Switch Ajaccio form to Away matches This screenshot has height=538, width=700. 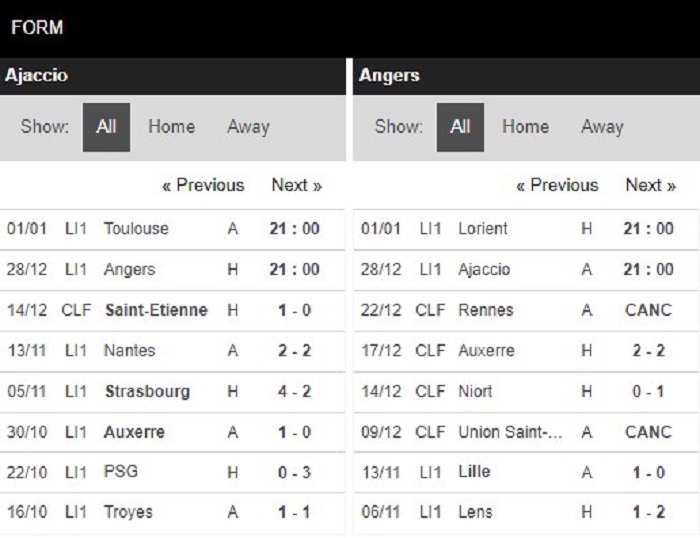coord(248,127)
